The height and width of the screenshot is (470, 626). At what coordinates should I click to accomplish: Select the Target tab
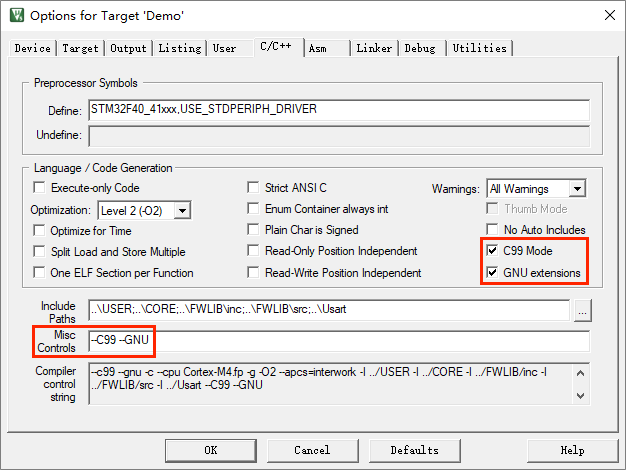click(81, 48)
